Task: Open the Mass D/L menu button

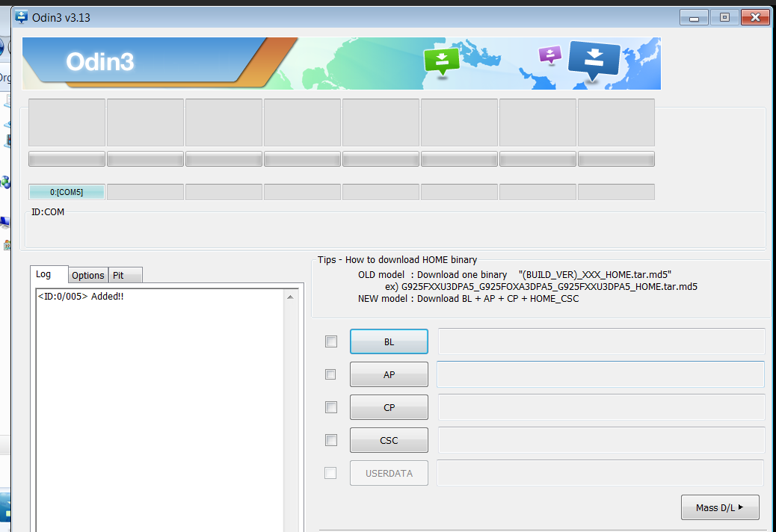Action: 720,507
